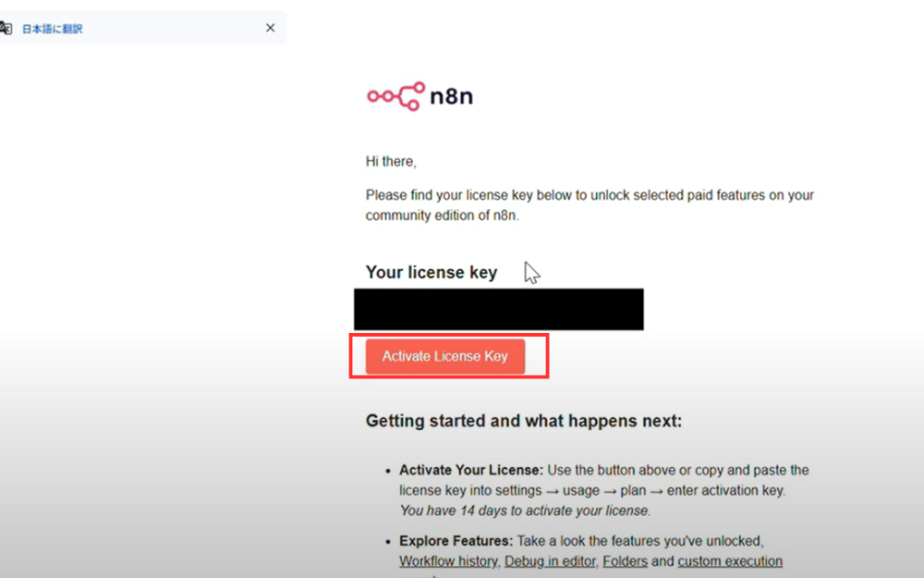Click the n8n wordmark text
Screen dimensions: 924x578
pyautogui.click(x=452, y=96)
